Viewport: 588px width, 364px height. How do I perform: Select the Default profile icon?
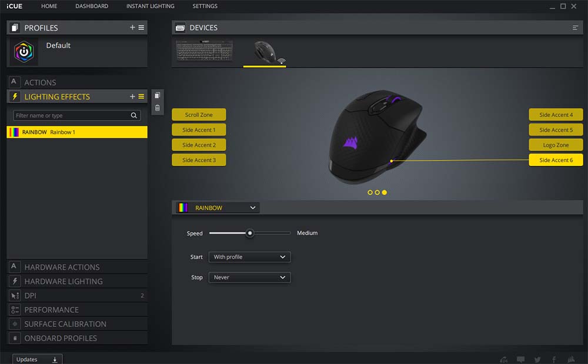tap(24, 52)
